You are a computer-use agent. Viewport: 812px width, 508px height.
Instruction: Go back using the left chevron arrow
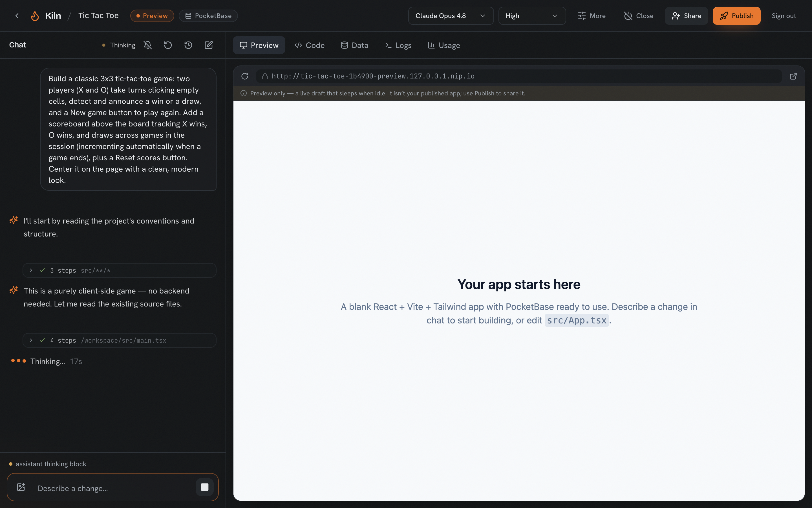coord(17,16)
